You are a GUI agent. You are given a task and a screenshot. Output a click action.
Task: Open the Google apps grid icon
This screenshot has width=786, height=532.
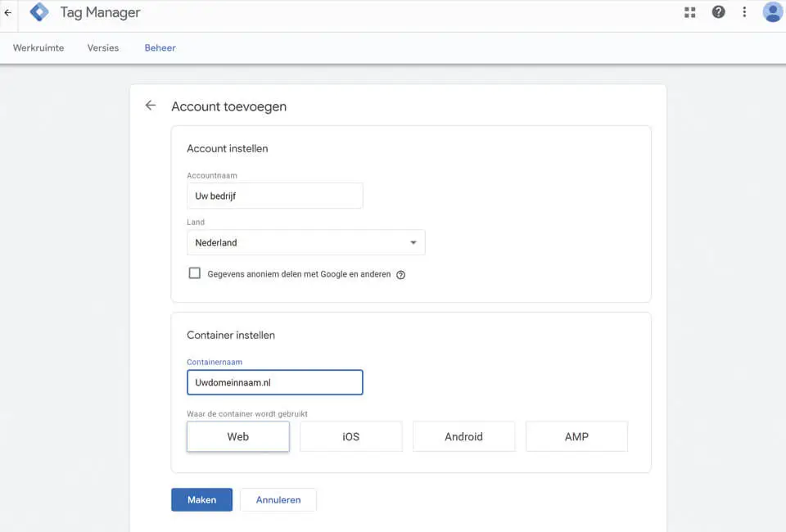[x=689, y=12]
